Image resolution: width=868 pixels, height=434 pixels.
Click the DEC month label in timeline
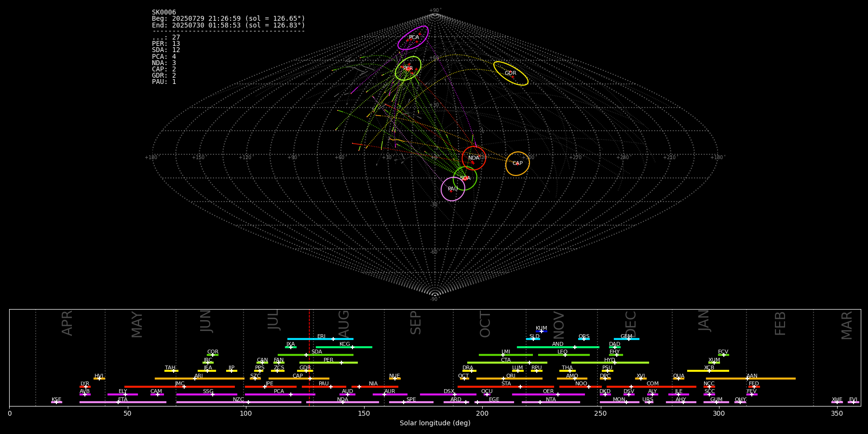click(631, 325)
